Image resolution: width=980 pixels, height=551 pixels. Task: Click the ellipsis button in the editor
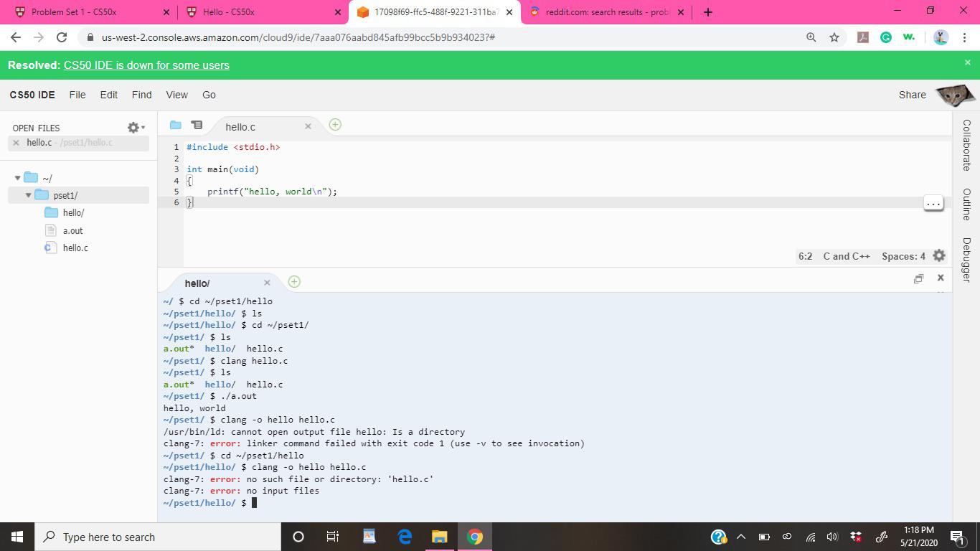(x=933, y=203)
